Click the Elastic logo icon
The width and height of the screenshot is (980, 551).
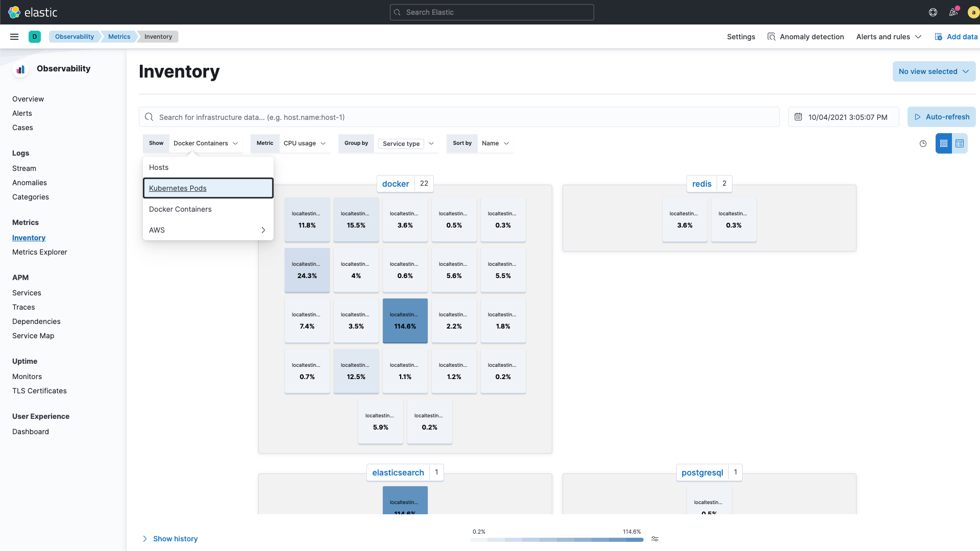(x=14, y=12)
